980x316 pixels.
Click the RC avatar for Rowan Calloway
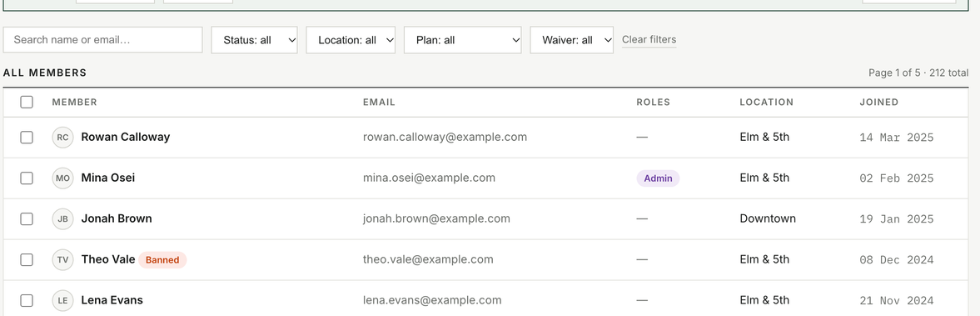click(62, 137)
